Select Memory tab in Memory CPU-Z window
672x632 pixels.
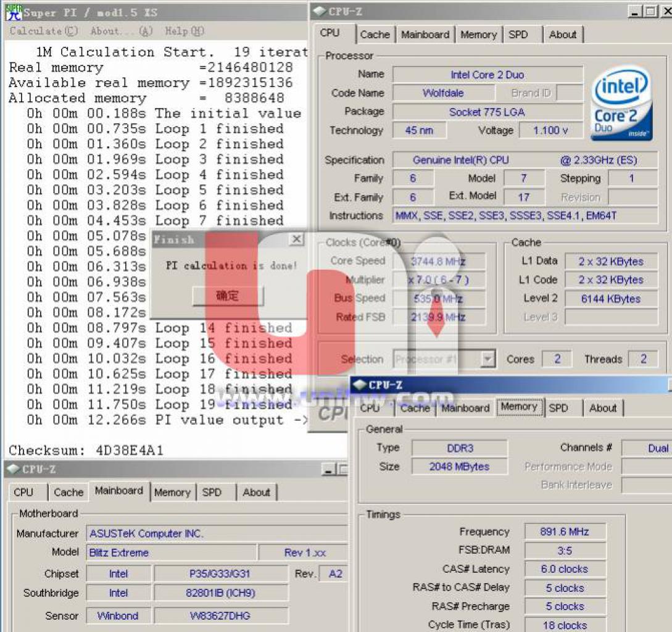click(x=519, y=406)
